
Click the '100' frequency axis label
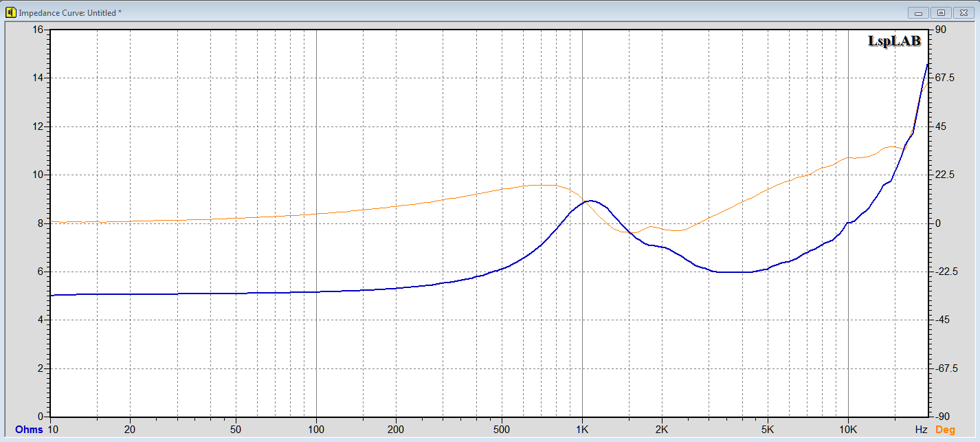point(316,430)
